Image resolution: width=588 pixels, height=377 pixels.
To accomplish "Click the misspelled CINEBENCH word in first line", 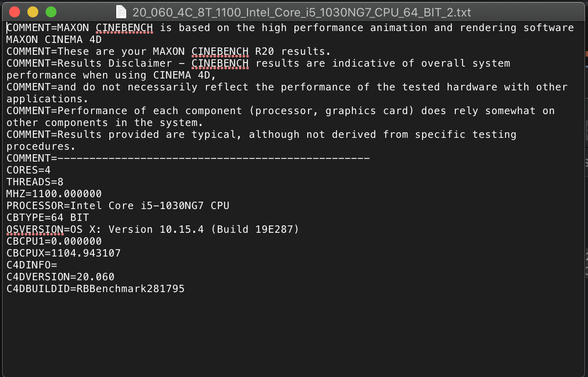I will 124,28.
